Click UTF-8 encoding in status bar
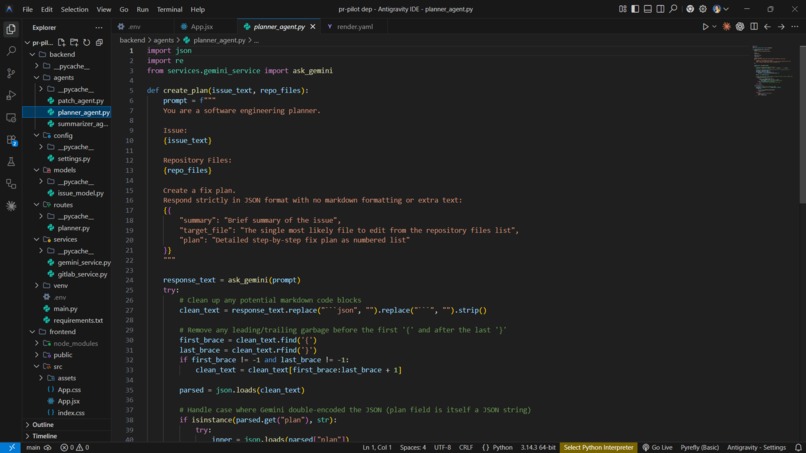 click(442, 447)
